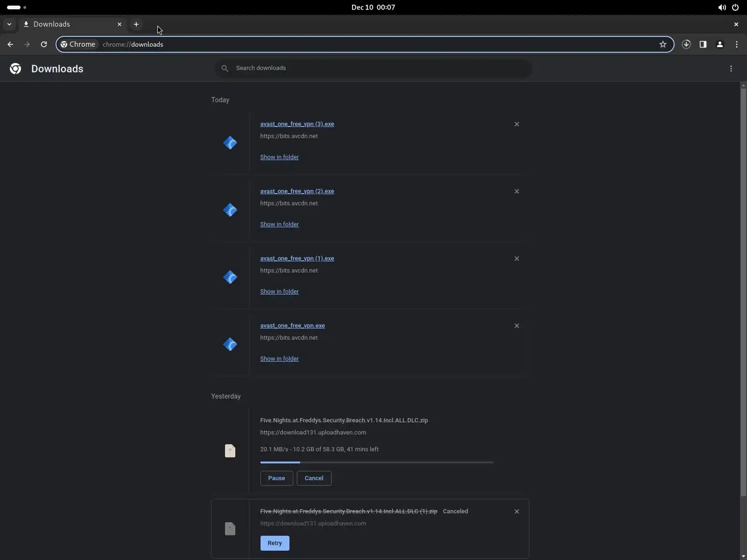The height and width of the screenshot is (560, 747).
Task: Go back with the browser back arrow
Action: click(10, 44)
